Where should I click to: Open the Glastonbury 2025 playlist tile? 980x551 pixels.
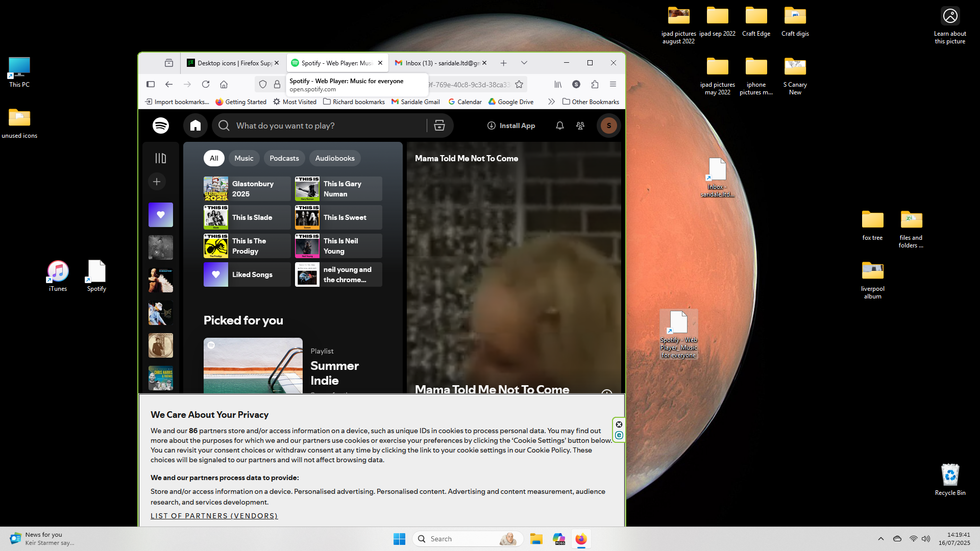(x=247, y=189)
